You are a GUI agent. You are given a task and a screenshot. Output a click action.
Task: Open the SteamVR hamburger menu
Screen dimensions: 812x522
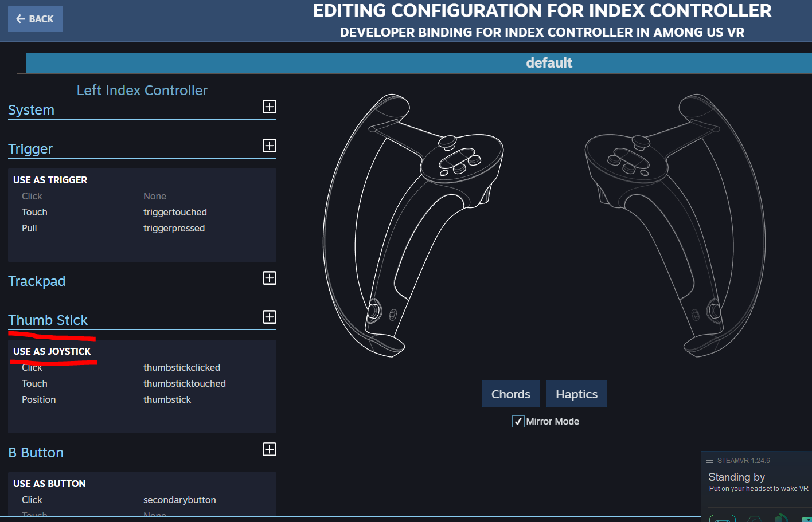click(x=709, y=461)
